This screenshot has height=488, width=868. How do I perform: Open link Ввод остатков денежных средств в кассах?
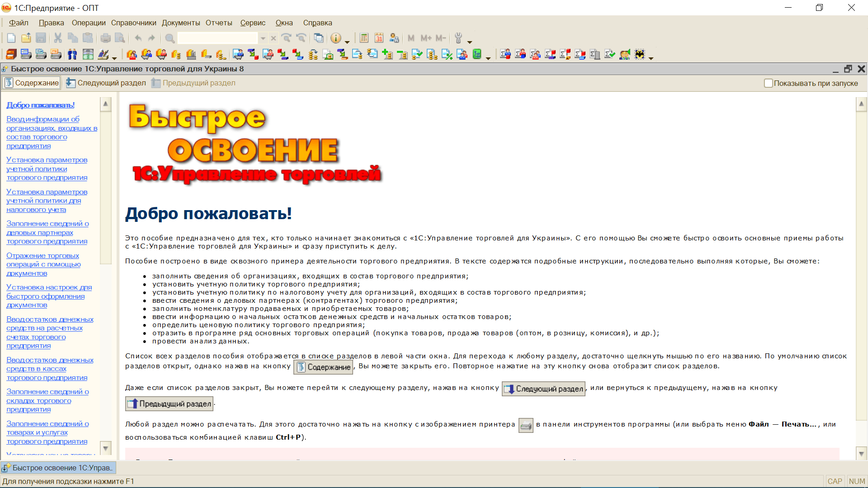pos(50,369)
